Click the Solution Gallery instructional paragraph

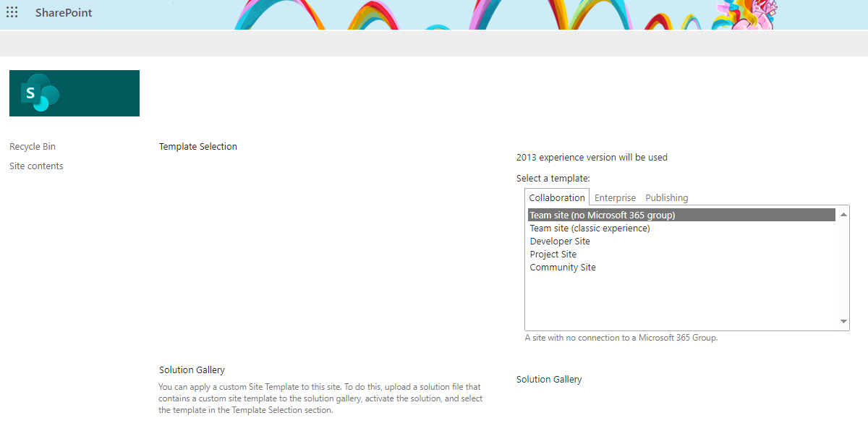point(320,398)
